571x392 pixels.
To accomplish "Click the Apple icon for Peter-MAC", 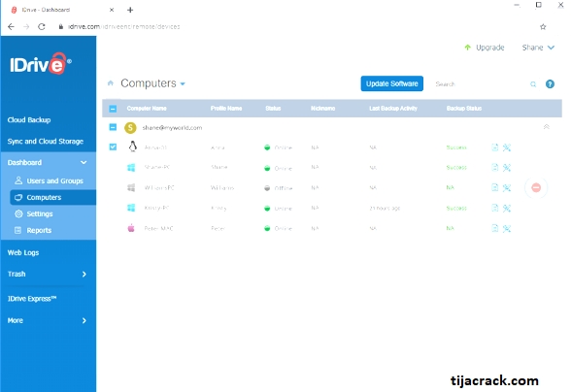I will point(131,228).
